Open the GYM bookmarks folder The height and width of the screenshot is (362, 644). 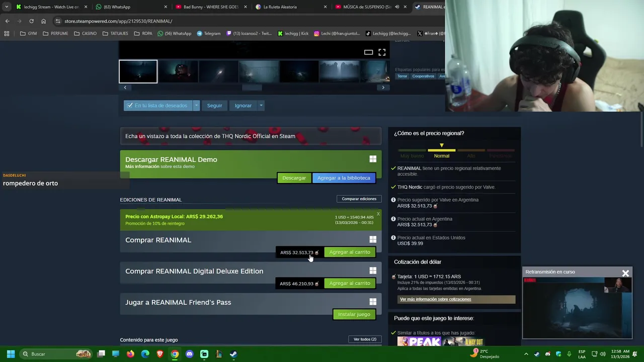pyautogui.click(x=28, y=34)
